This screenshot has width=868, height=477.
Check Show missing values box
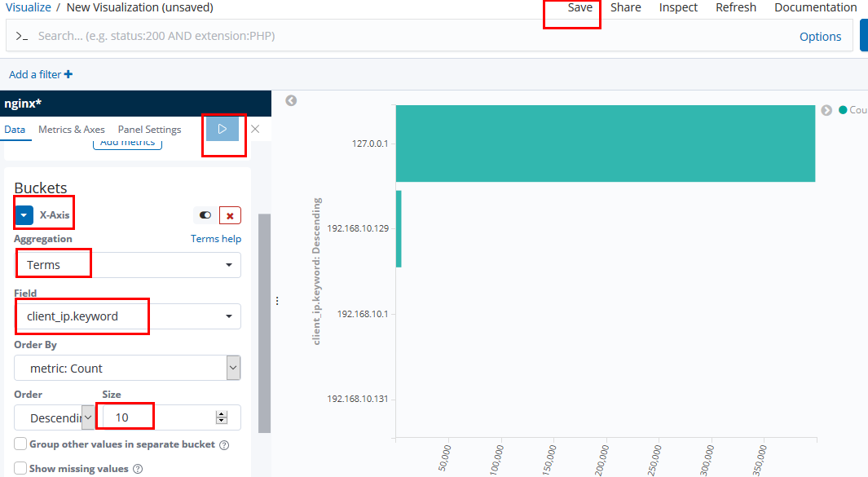tap(20, 468)
